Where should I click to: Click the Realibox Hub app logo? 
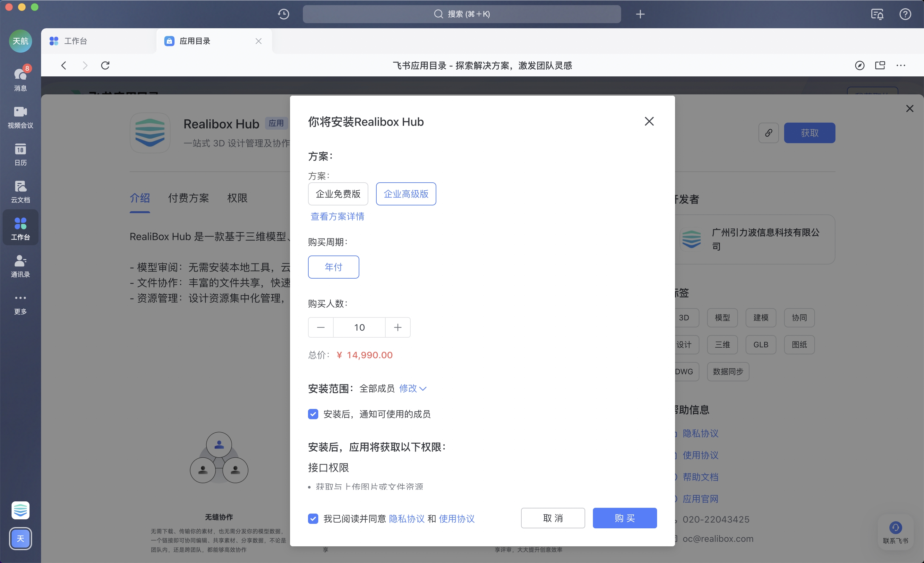pos(150,133)
